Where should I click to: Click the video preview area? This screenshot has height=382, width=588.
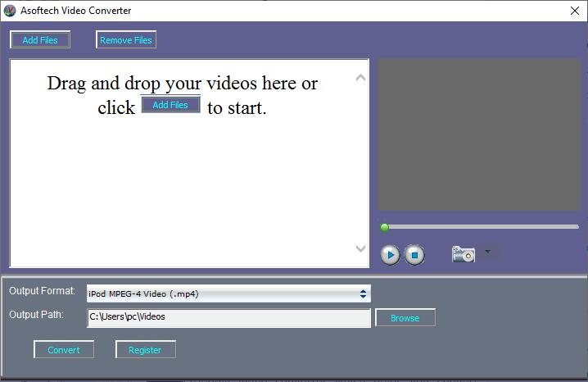[x=479, y=134]
